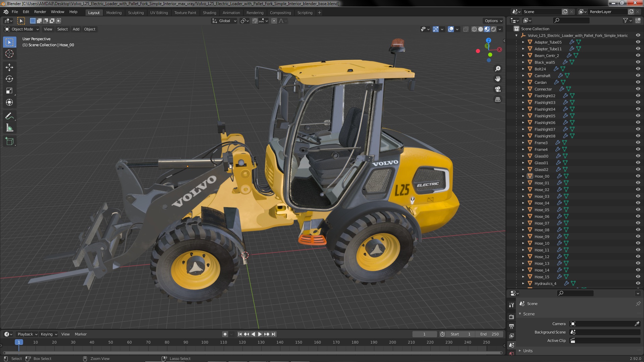
Task: Open the Add menu in viewport
Action: (76, 29)
